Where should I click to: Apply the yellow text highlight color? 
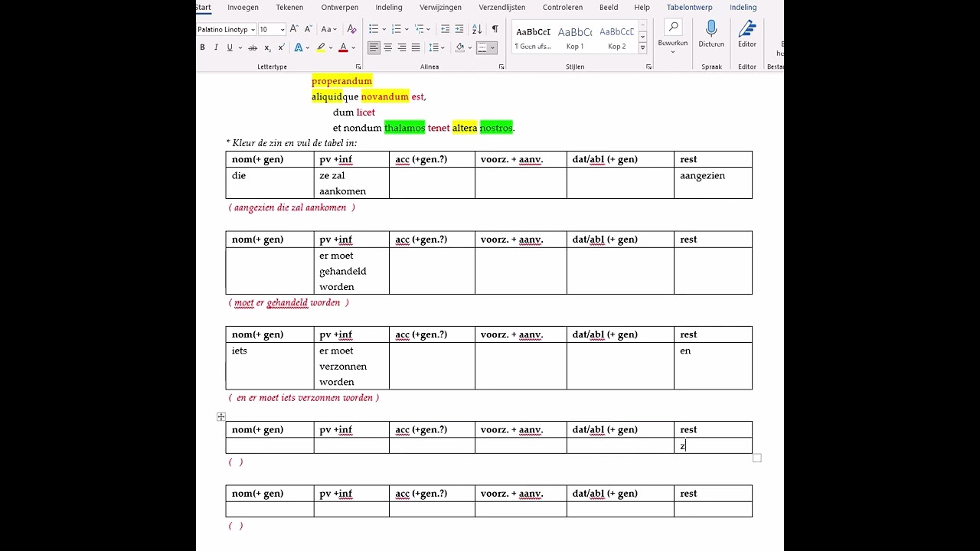click(322, 47)
